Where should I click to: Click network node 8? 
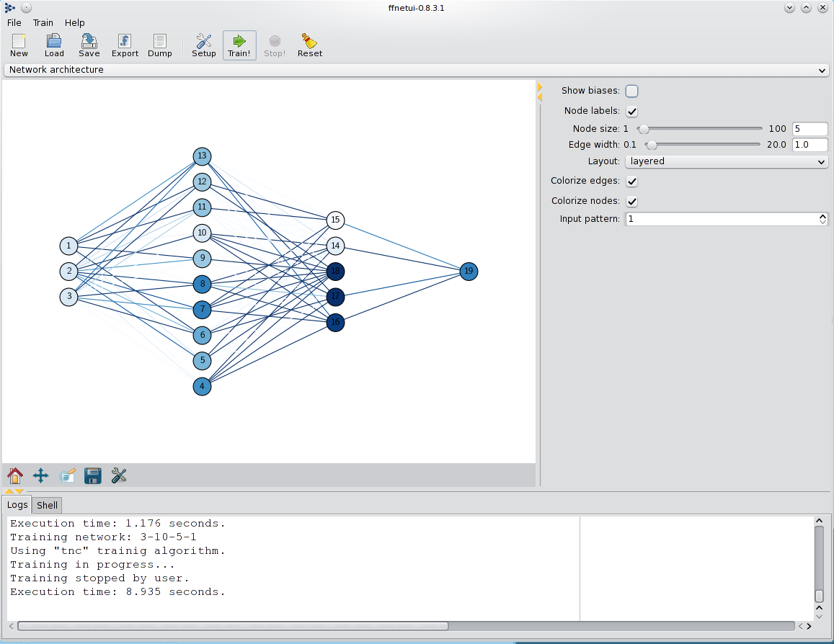tap(202, 285)
